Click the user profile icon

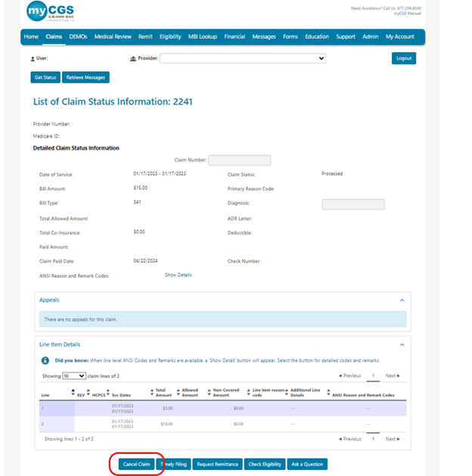(x=33, y=58)
